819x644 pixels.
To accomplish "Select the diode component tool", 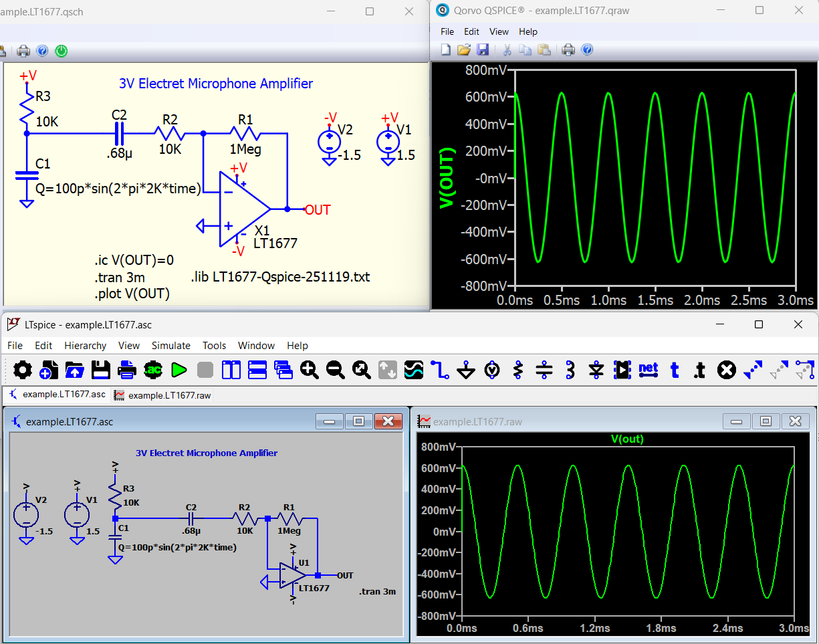I will tap(596, 369).
